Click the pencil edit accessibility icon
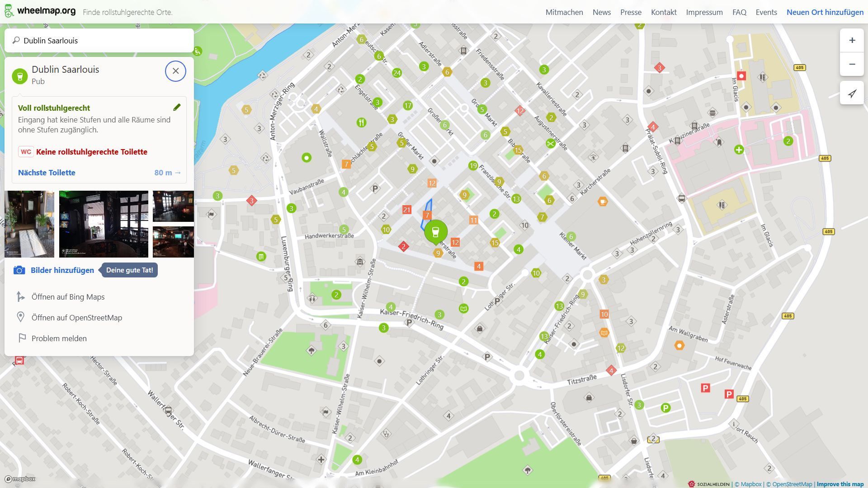This screenshot has width=868, height=488. pos(177,108)
